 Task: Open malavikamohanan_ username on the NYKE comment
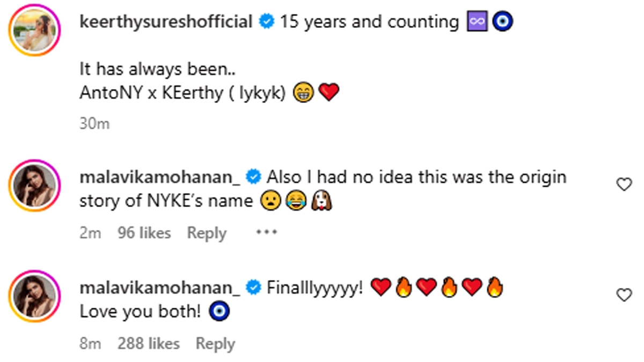[159, 176]
